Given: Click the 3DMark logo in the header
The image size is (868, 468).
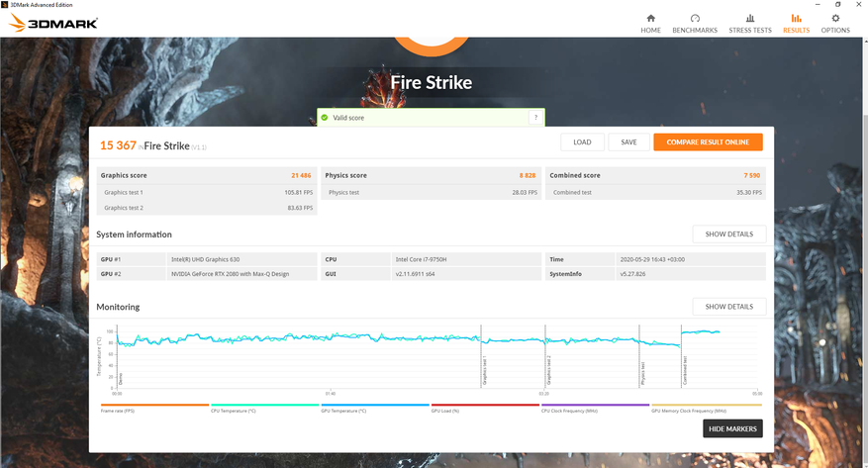Looking at the screenshot, I should click(x=53, y=24).
